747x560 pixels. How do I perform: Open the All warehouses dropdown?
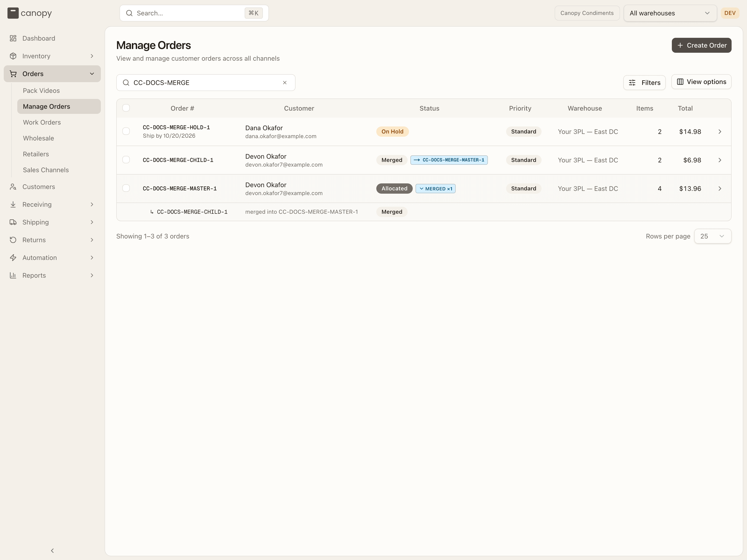(x=670, y=13)
